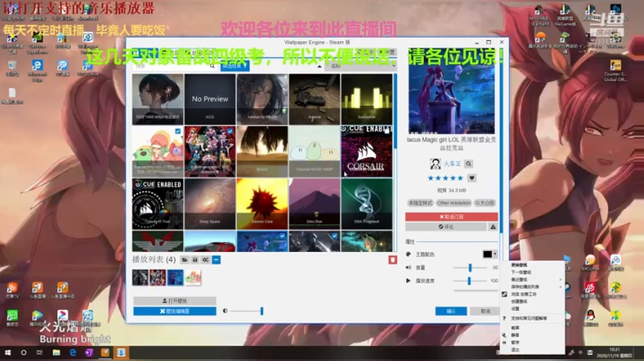Screen dimensions: 644x361
Task: Open File Explorer from taskbar
Action: (x=56, y=352)
